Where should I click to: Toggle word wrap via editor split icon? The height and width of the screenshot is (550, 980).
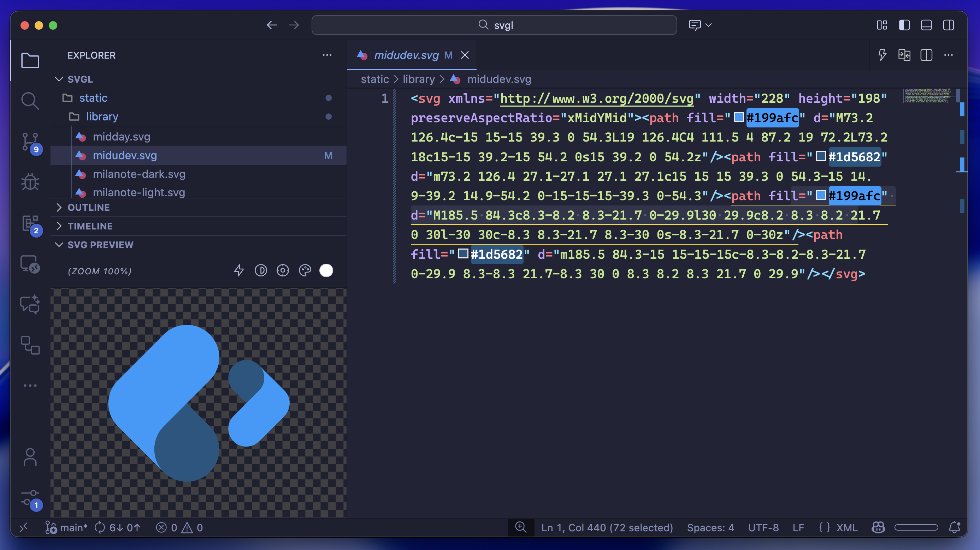tap(904, 55)
